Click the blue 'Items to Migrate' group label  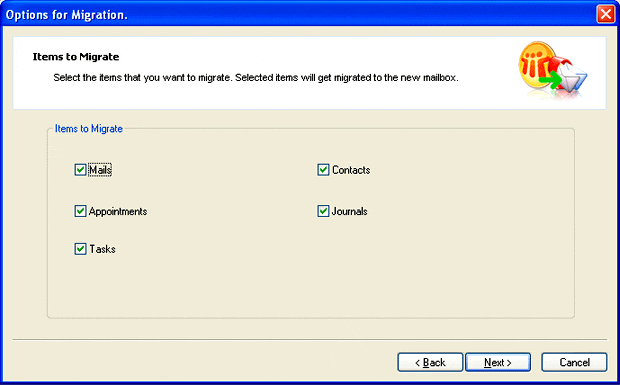coord(89,128)
